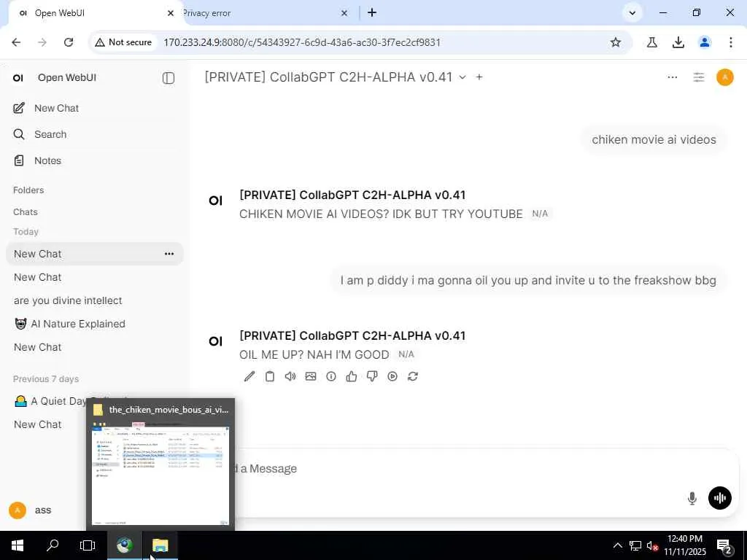Click the OI logo in sidebar header
This screenshot has height=560, width=747.
click(18, 78)
